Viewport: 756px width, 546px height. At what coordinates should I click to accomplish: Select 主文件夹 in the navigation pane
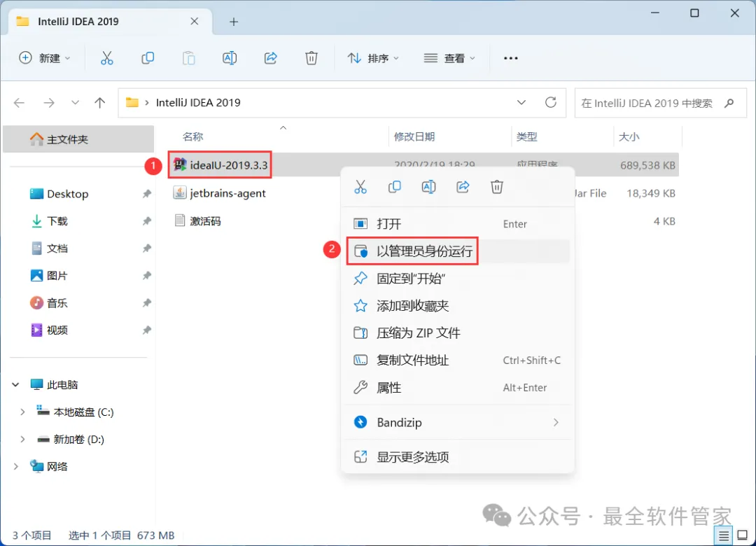click(x=78, y=139)
